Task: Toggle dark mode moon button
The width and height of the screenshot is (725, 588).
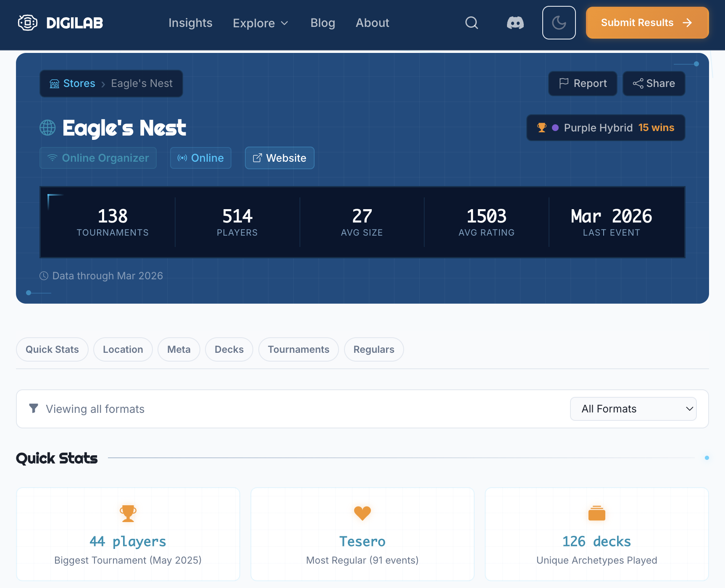Action: [x=559, y=23]
